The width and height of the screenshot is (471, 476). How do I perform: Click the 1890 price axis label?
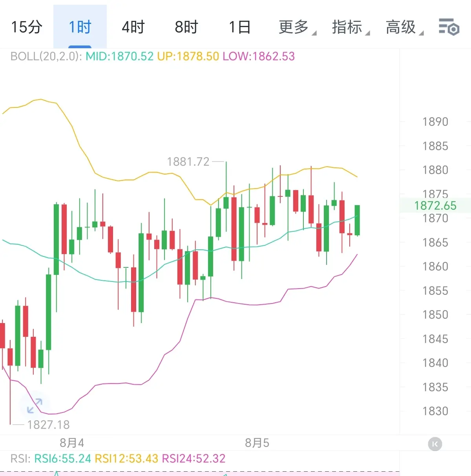coord(435,122)
